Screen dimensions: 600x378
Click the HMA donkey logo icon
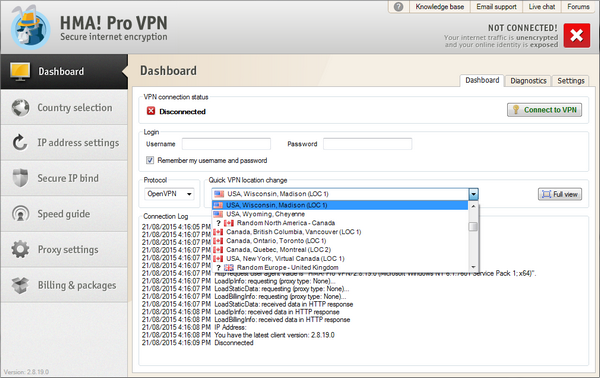[30, 28]
